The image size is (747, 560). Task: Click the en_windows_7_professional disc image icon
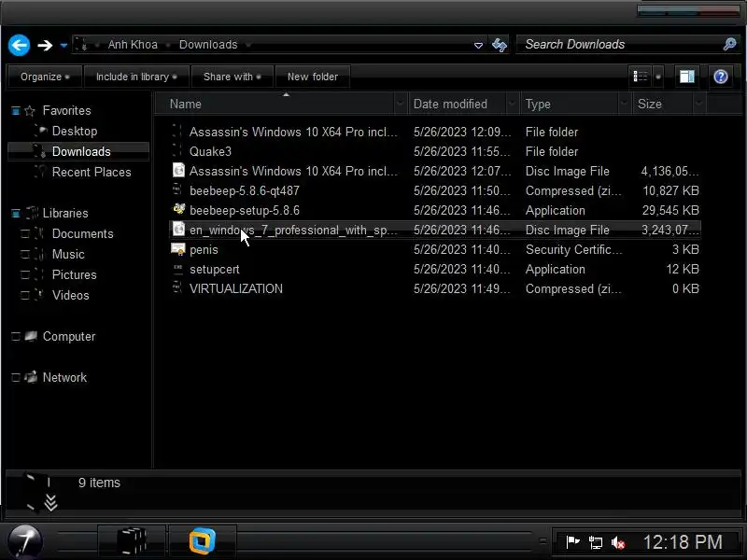[178, 229]
